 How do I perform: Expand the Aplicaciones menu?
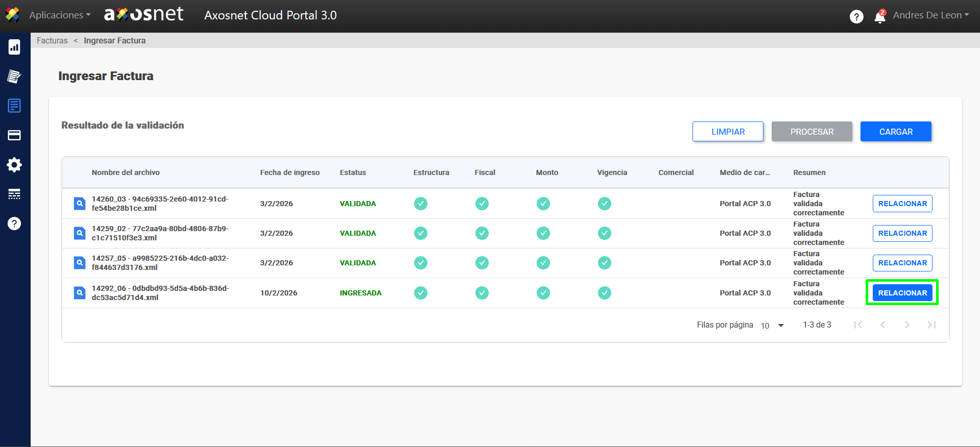coord(60,15)
